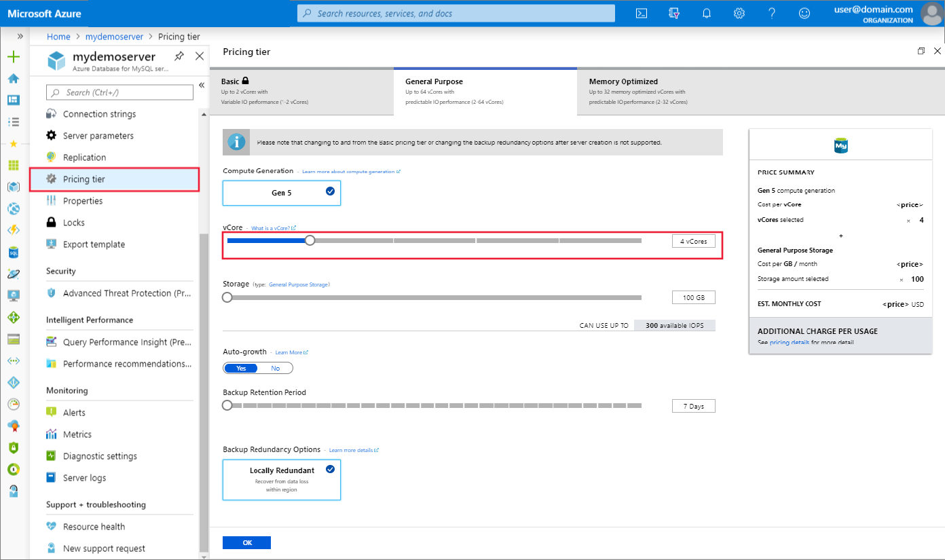This screenshot has height=560, width=945.
Task: Click the Storage slider handle
Action: click(x=227, y=297)
